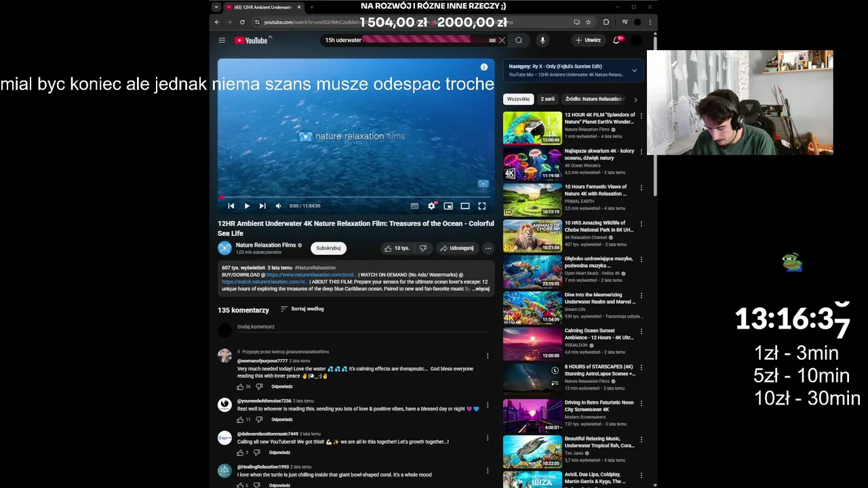Viewport: 868px width, 488px height.
Task: Subscribe with the Subskrybuj button
Action: pyautogui.click(x=328, y=248)
